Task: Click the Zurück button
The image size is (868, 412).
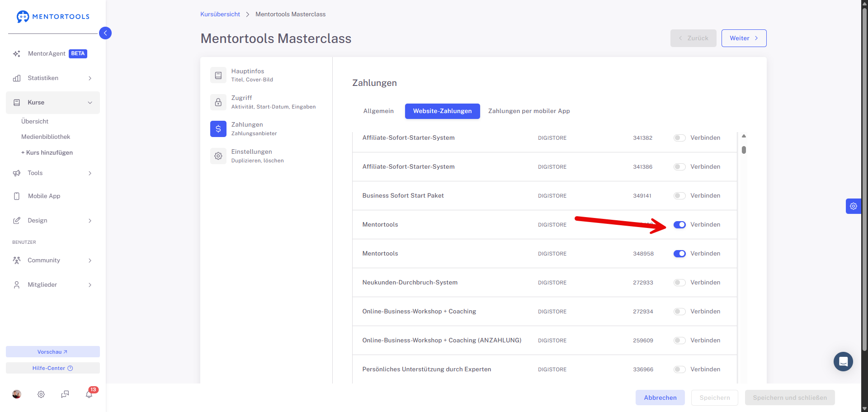Action: (693, 38)
